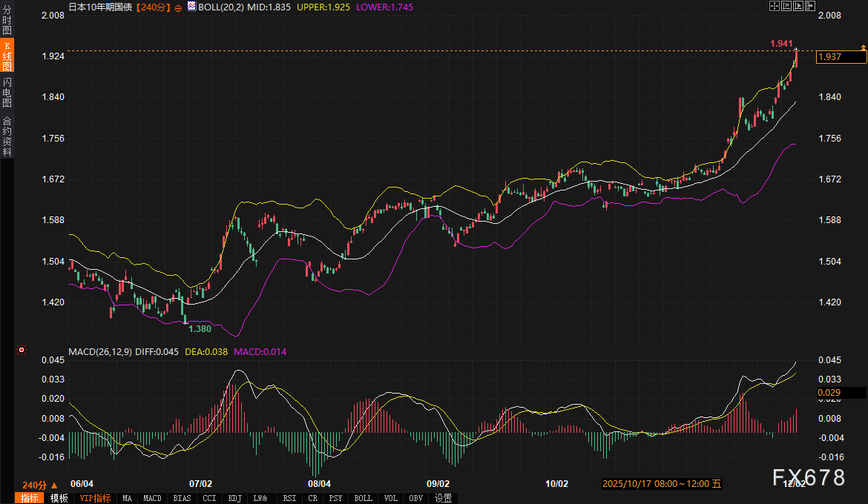The height and width of the screenshot is (504, 868).
Task: Select the 模板 tab in bottom bar
Action: [x=59, y=498]
